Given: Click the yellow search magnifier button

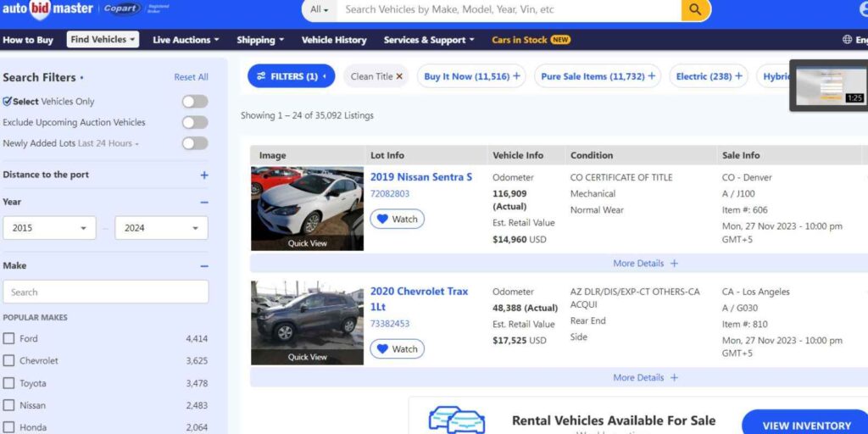Looking at the screenshot, I should pyautogui.click(x=696, y=9).
